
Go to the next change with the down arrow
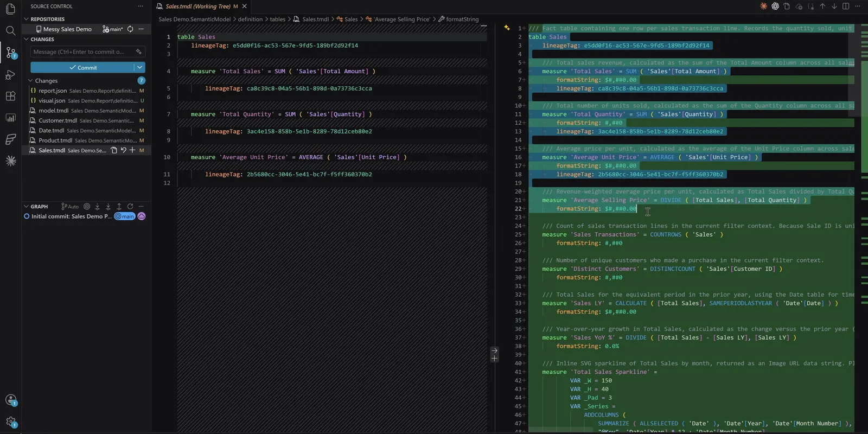[x=834, y=7]
